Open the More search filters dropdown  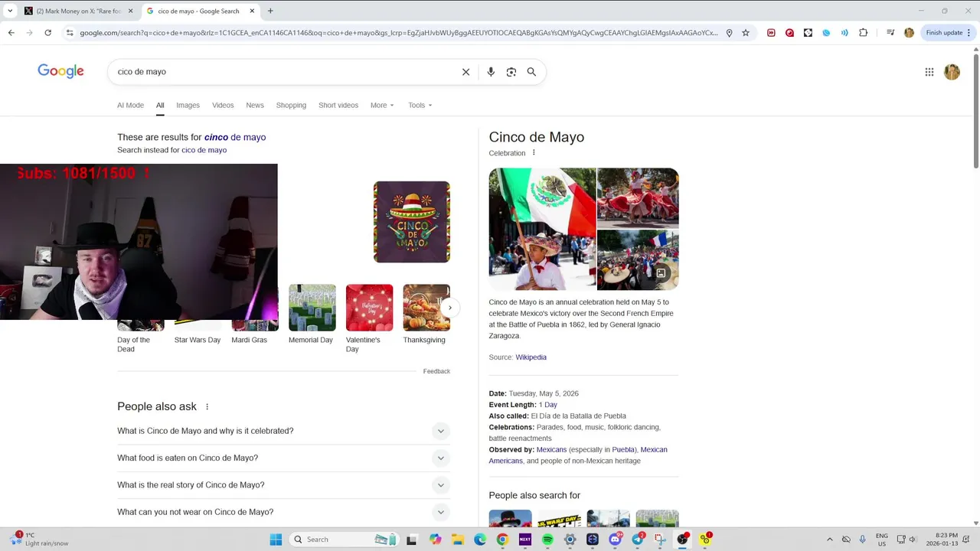coord(382,105)
